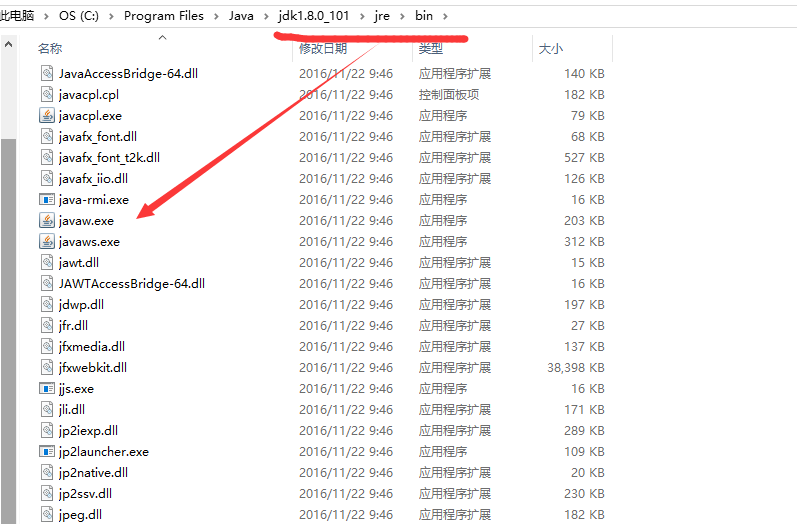Screen dimensions: 797x524
Task: Sort by the 名称 column header
Action: (x=50, y=48)
